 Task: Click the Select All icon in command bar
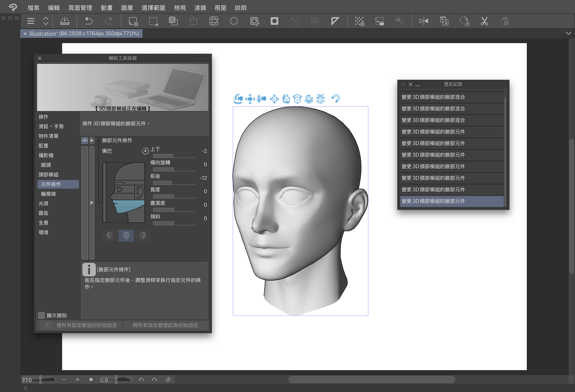(x=153, y=21)
